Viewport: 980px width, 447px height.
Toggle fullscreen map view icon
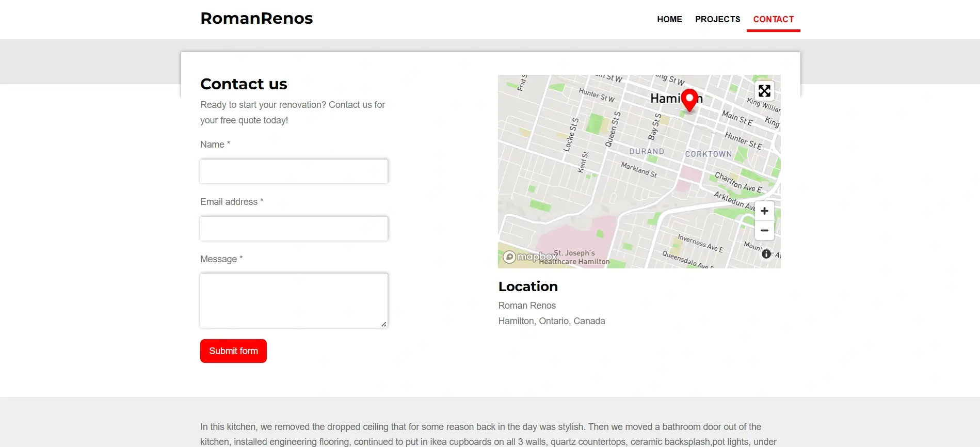[x=764, y=91]
